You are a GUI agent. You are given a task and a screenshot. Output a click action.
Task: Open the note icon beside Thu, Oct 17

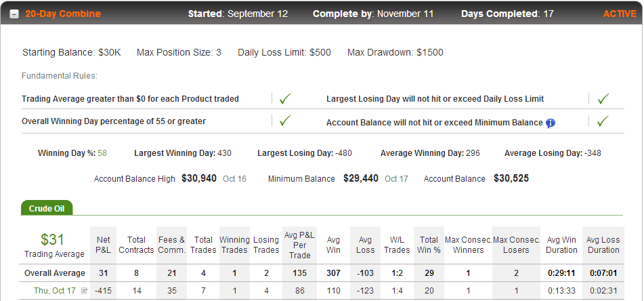pos(84,291)
